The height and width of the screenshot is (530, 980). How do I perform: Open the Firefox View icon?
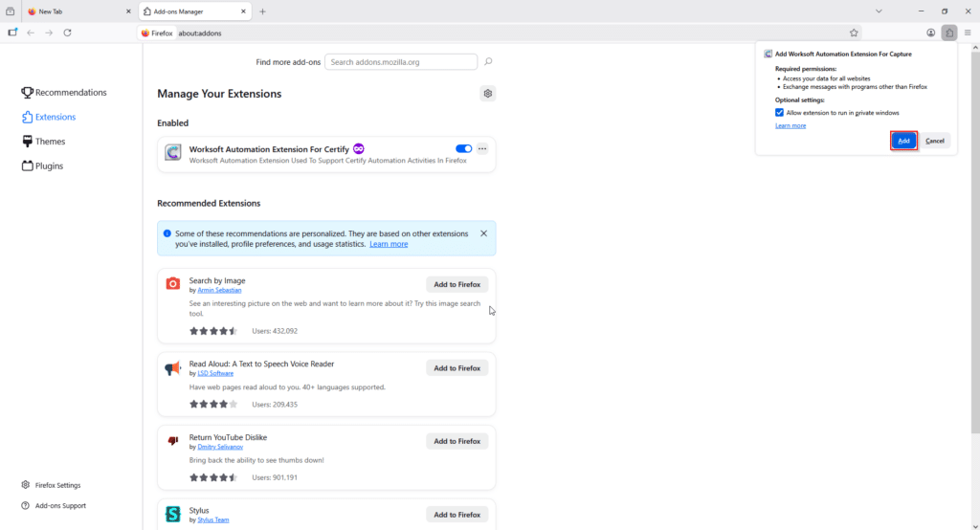pos(10,11)
